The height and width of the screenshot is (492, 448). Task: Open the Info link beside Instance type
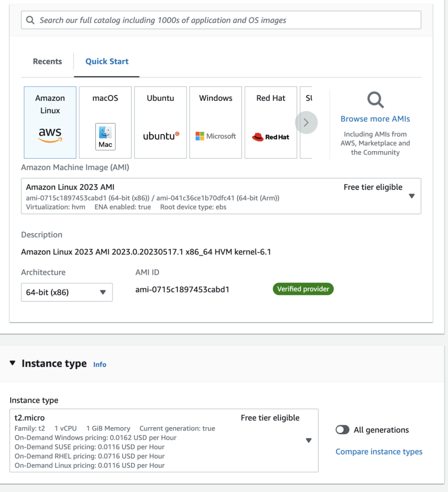pyautogui.click(x=100, y=365)
